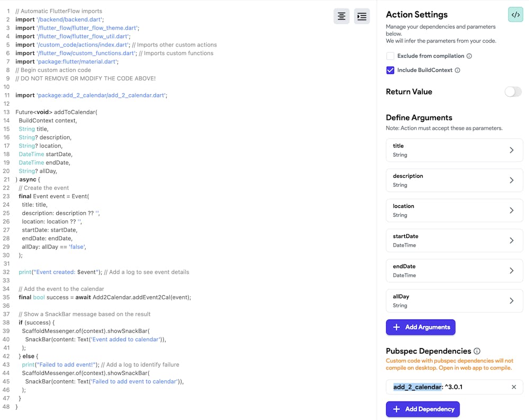
Task: Click the indent code icon
Action: pyautogui.click(x=362, y=16)
